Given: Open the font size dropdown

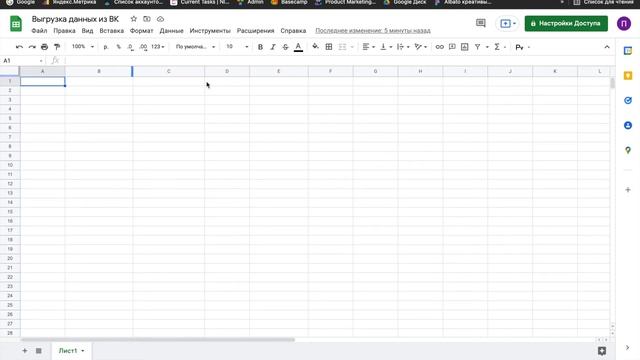Looking at the screenshot, I should pyautogui.click(x=237, y=47).
